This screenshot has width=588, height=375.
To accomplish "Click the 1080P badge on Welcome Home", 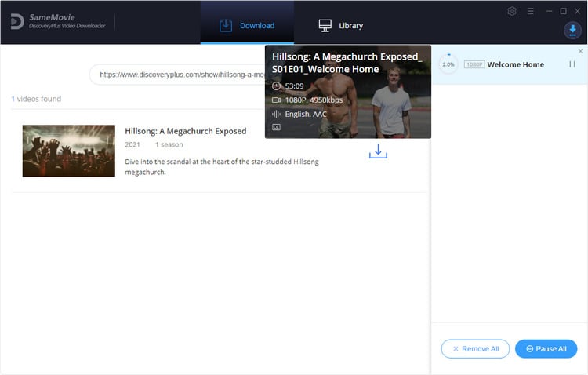I will (x=474, y=64).
